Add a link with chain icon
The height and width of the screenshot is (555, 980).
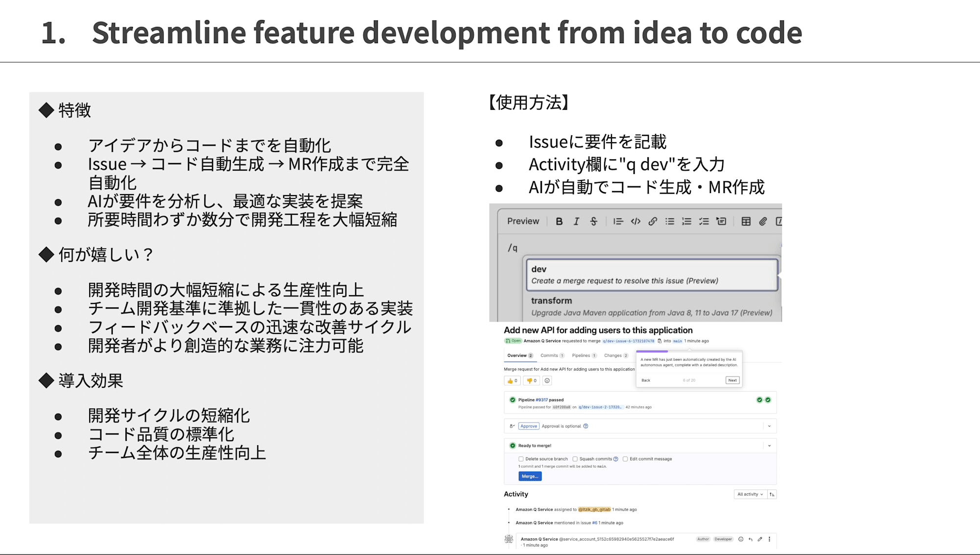(x=653, y=222)
